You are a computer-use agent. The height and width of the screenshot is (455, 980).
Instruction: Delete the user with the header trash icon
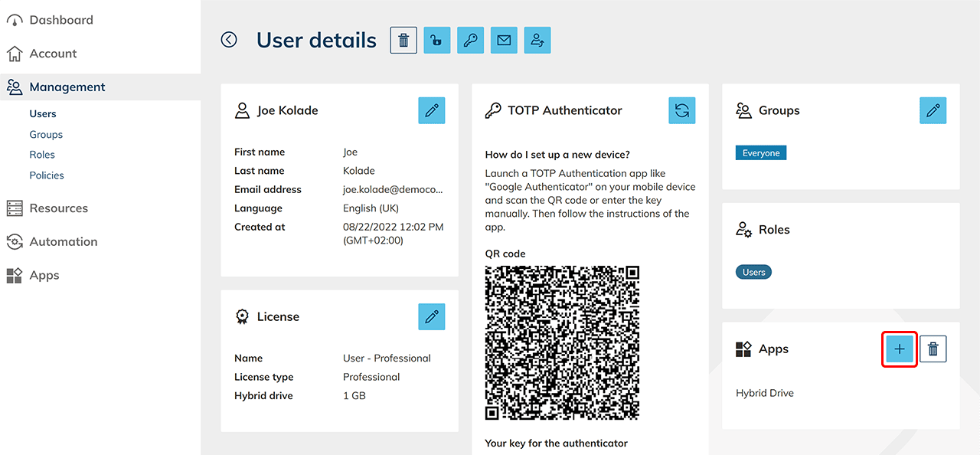403,41
